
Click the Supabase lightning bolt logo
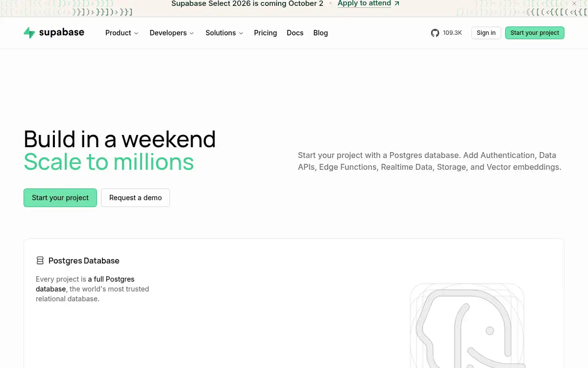(x=29, y=33)
